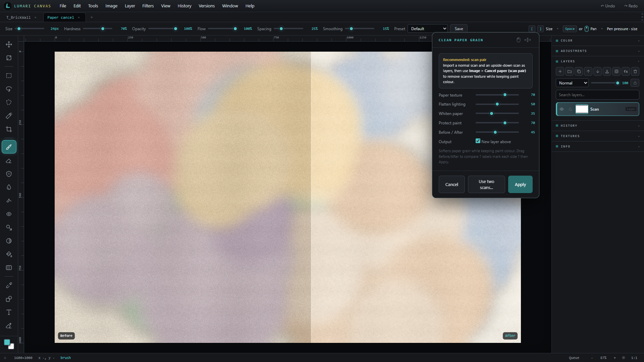Delete the selected layer
644x362 pixels.
(635, 71)
